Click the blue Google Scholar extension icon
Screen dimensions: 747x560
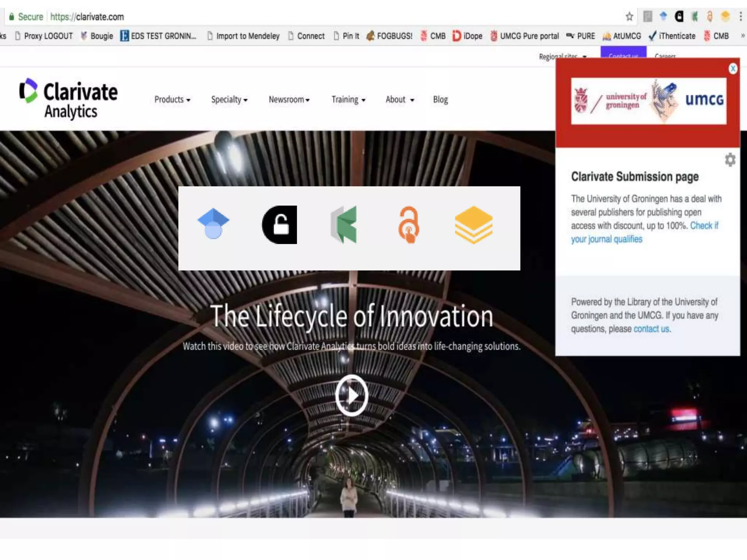coord(213,224)
